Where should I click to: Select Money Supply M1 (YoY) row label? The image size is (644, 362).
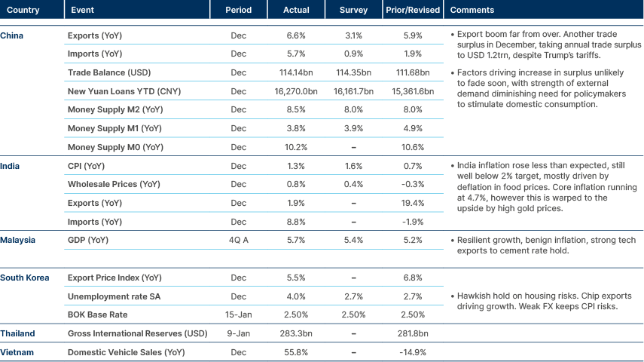pyautogui.click(x=114, y=128)
